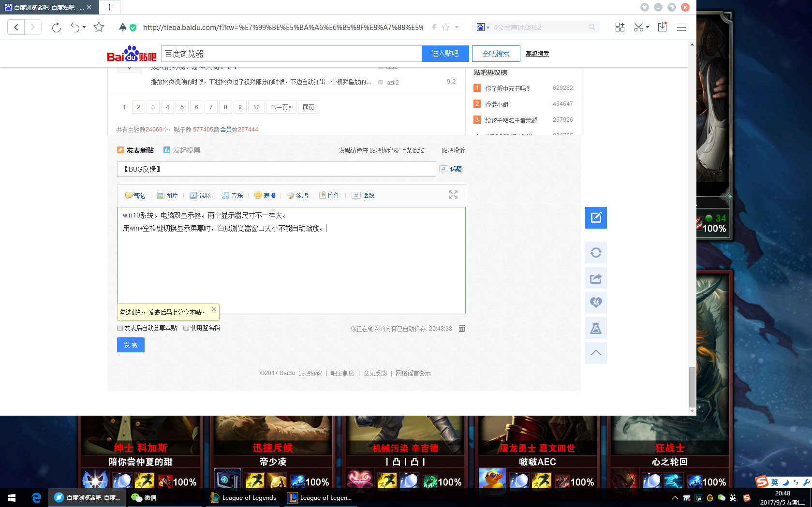This screenshot has width=812, height=507.
Task: Show hidden system tray icons
Action: pyautogui.click(x=675, y=498)
